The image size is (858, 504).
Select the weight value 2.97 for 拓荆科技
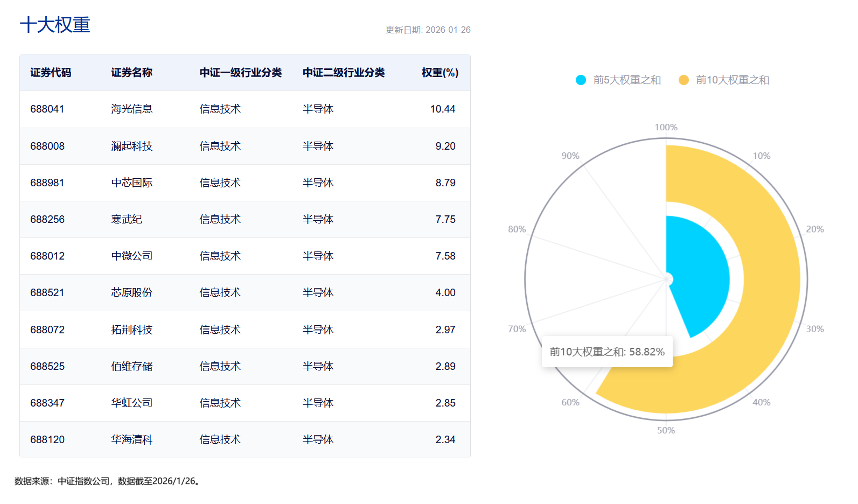tap(445, 330)
